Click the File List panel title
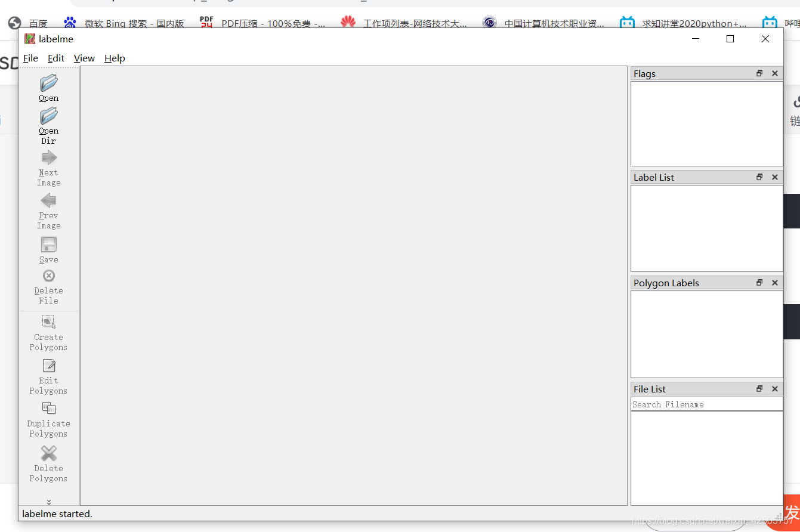 click(650, 389)
